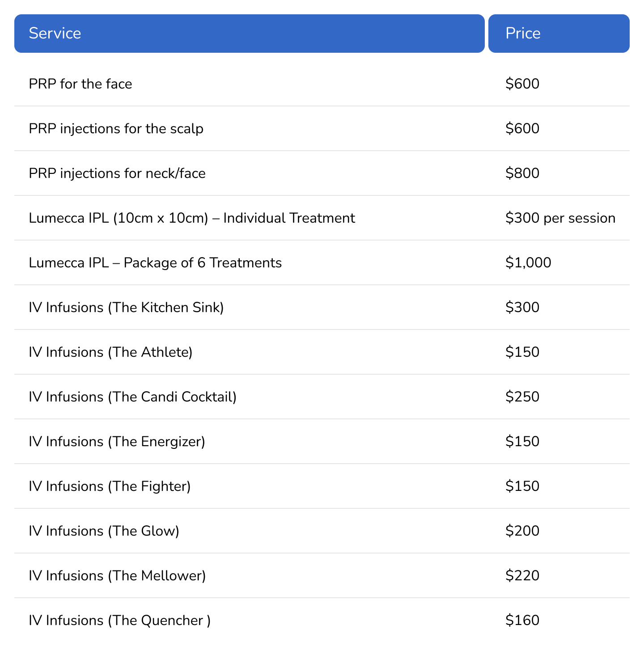
Task: Select IV Infusions (The Candi Cocktail)
Action: coord(322,397)
